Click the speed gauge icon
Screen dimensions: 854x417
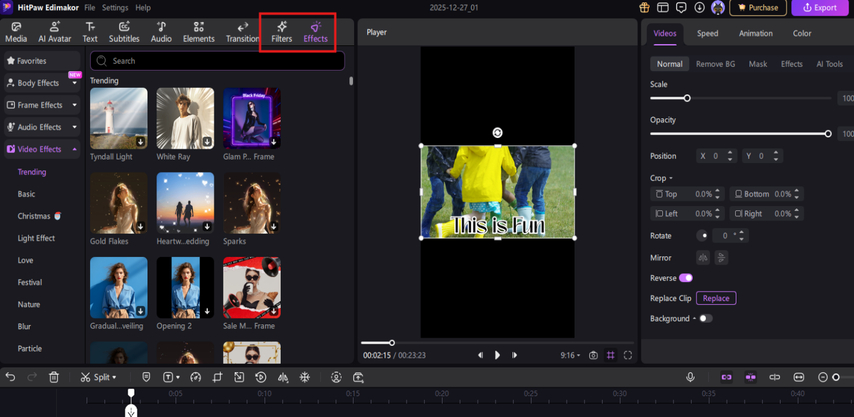[x=197, y=377]
